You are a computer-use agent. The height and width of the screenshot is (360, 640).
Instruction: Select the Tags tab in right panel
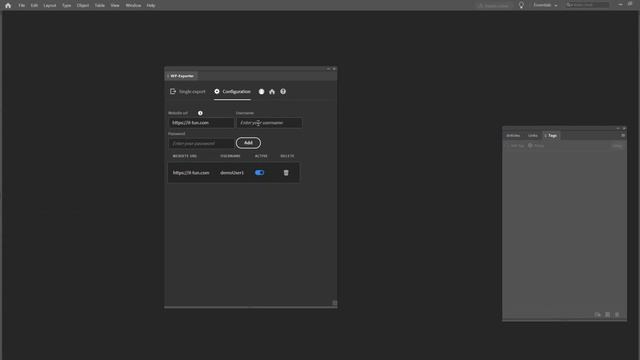pos(551,136)
